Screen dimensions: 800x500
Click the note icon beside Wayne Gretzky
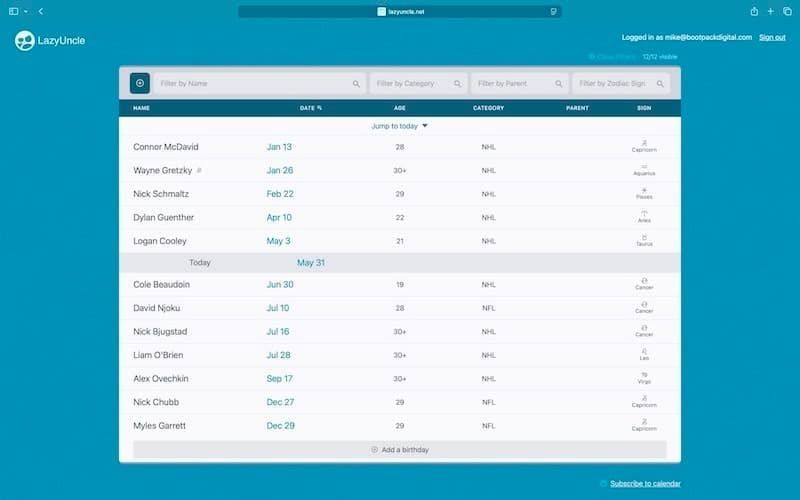[x=199, y=171]
